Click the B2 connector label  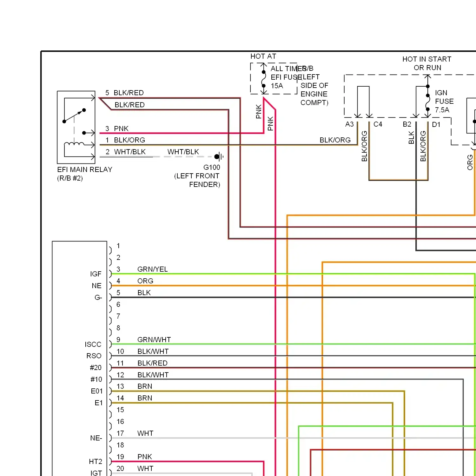(407, 124)
